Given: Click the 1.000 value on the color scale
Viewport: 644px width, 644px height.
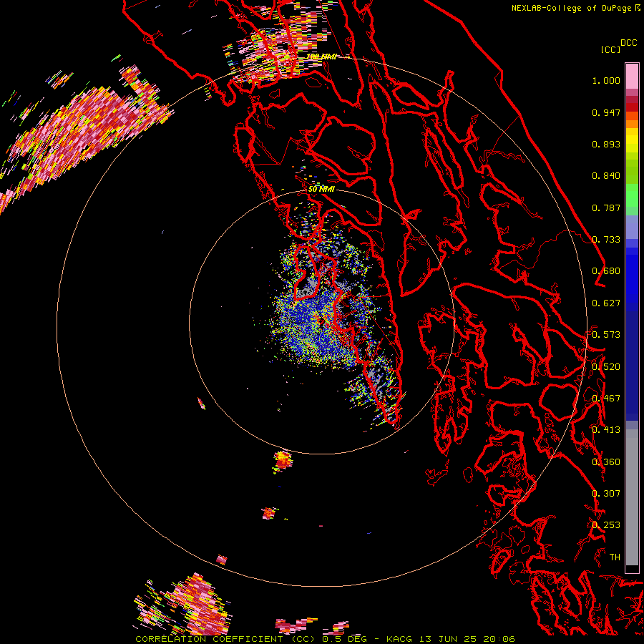Looking at the screenshot, I should 606,80.
